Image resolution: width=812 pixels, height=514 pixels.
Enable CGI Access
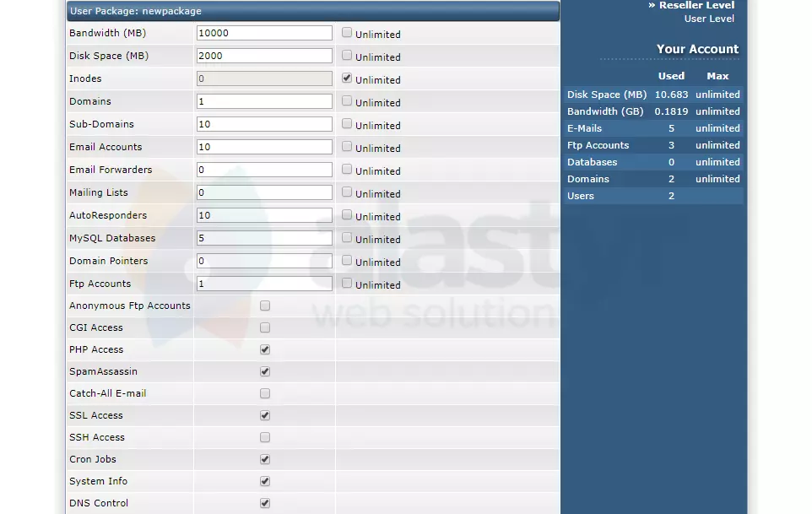pyautogui.click(x=264, y=327)
